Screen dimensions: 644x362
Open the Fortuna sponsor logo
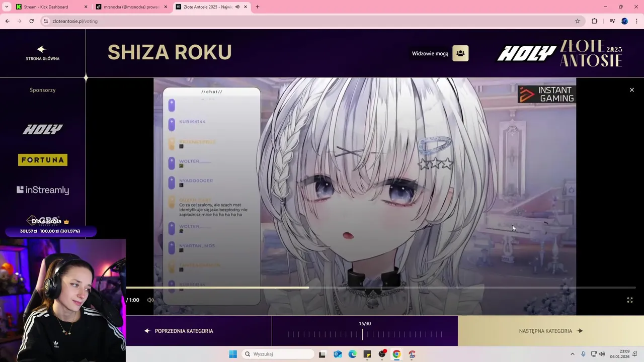43,160
